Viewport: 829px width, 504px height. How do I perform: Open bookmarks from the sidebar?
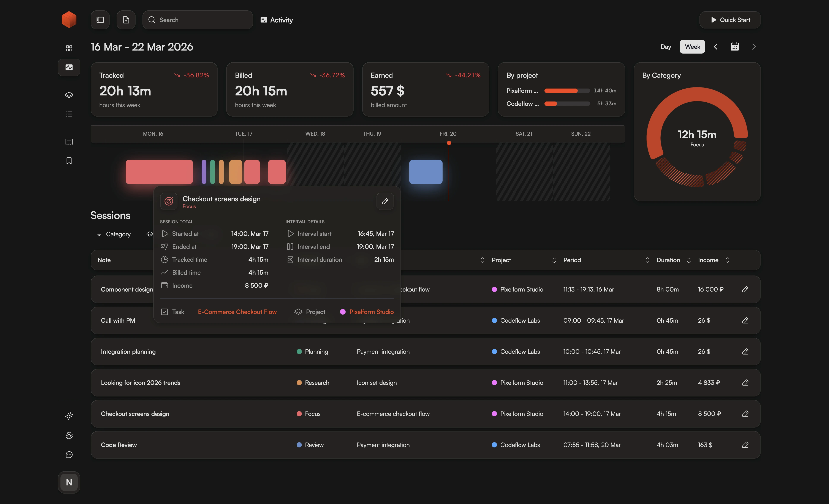click(x=69, y=161)
